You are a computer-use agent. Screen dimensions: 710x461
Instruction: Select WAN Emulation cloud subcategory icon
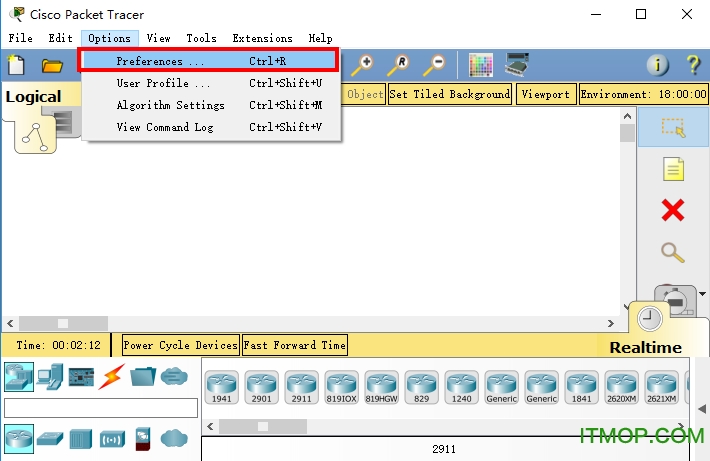tap(174, 438)
